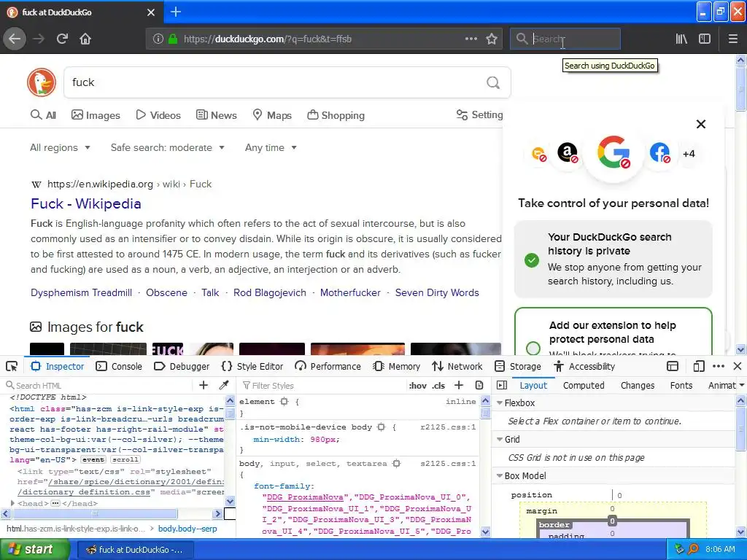The width and height of the screenshot is (747, 560).
Task: Toggle print media simulation icon
Action: pos(479,385)
